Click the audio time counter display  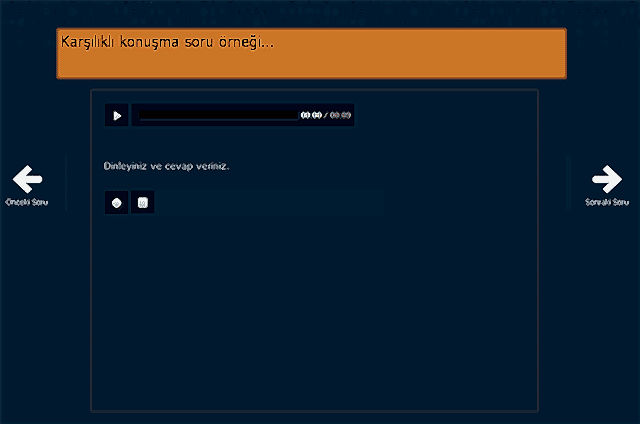click(325, 115)
